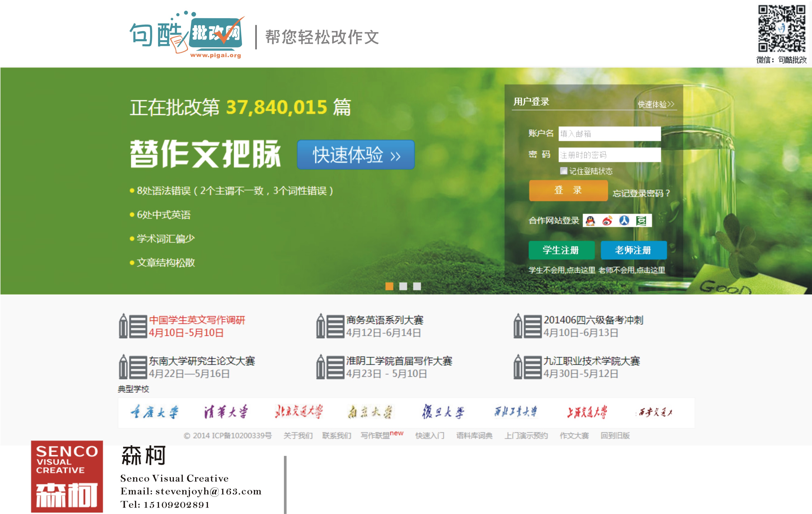Click the 账户名 email input field
The height and width of the screenshot is (514, 812).
pos(609,134)
